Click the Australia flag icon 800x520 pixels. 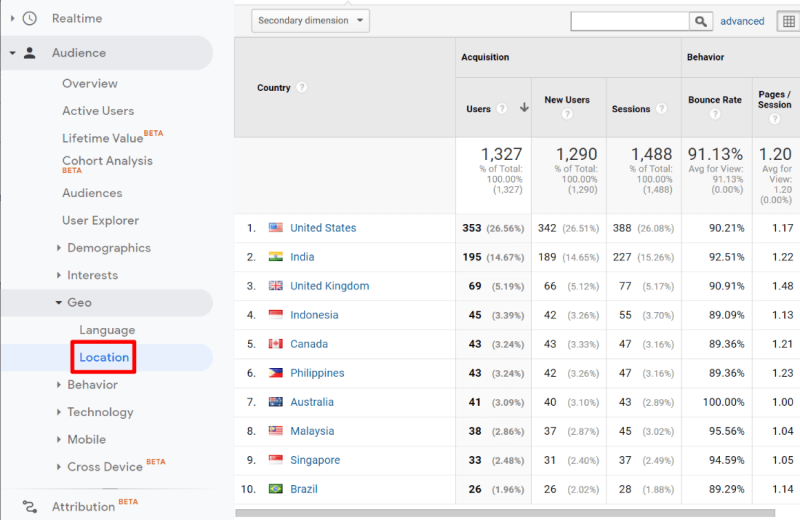coord(276,402)
